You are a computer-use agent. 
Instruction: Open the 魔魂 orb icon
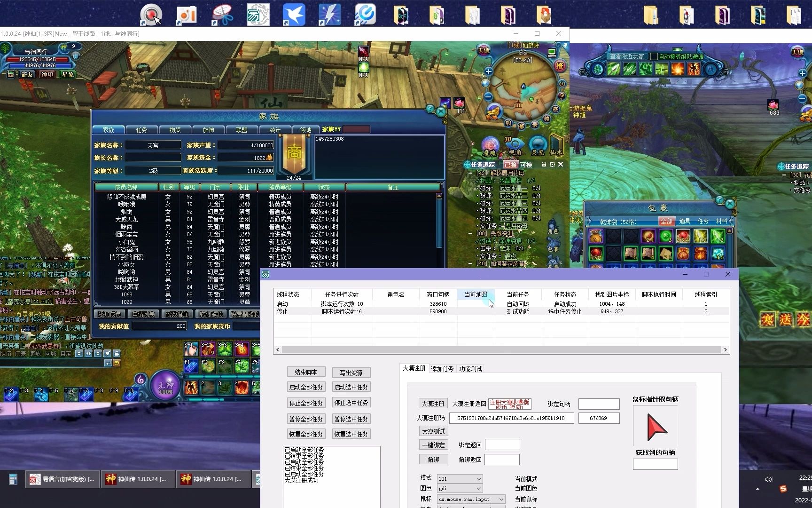tap(490, 146)
